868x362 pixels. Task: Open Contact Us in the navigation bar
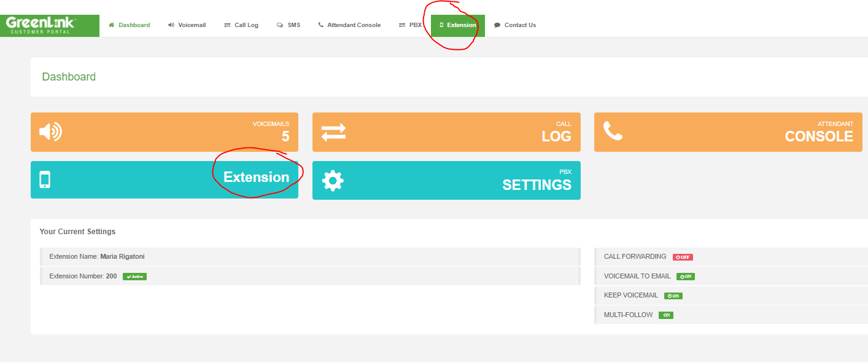515,25
